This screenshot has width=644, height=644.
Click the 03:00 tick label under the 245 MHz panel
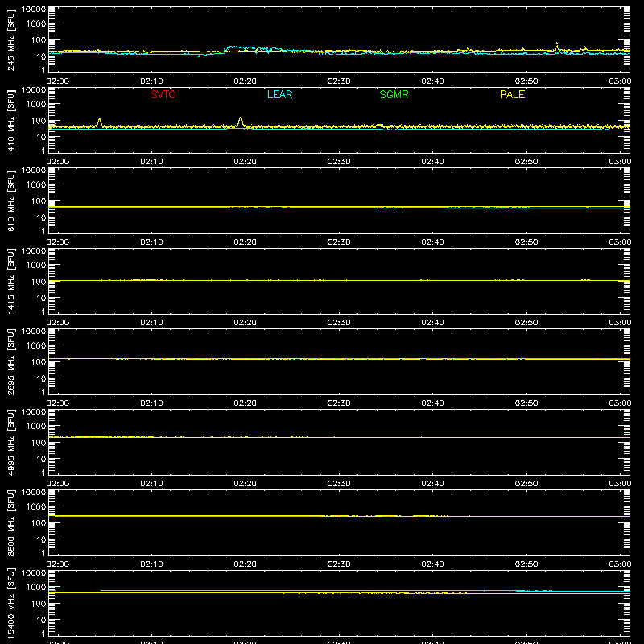pyautogui.click(x=620, y=81)
